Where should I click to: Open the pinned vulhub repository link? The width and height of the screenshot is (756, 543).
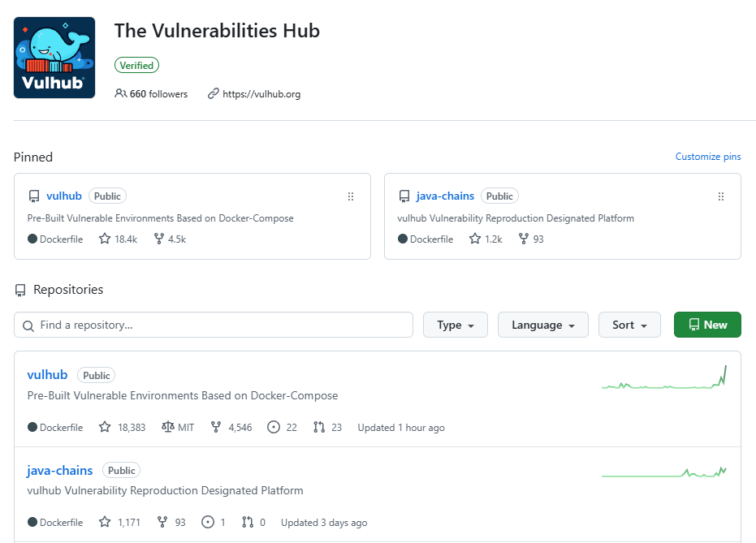(x=64, y=196)
